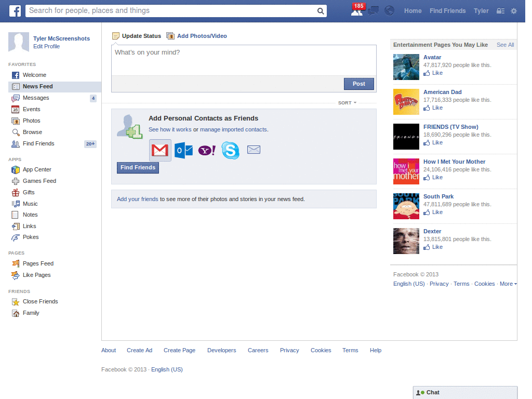
Task: Click the search people input field
Action: (x=172, y=11)
